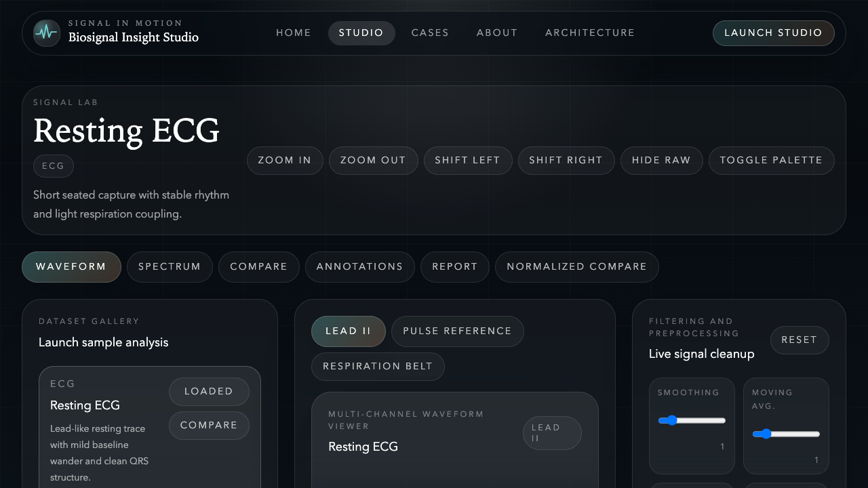Open the About page
This screenshot has height=488, width=868.
(x=497, y=33)
